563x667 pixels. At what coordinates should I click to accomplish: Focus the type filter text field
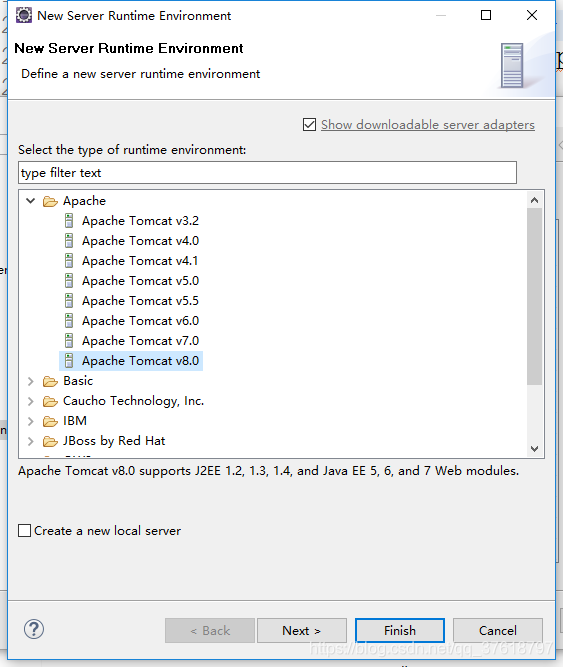(x=267, y=173)
